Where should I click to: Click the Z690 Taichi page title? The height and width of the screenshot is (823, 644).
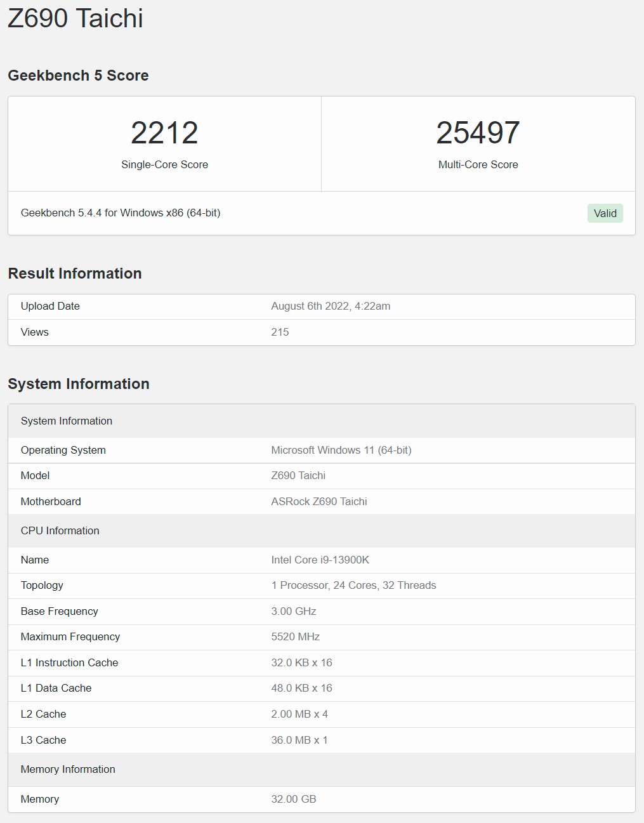(76, 18)
